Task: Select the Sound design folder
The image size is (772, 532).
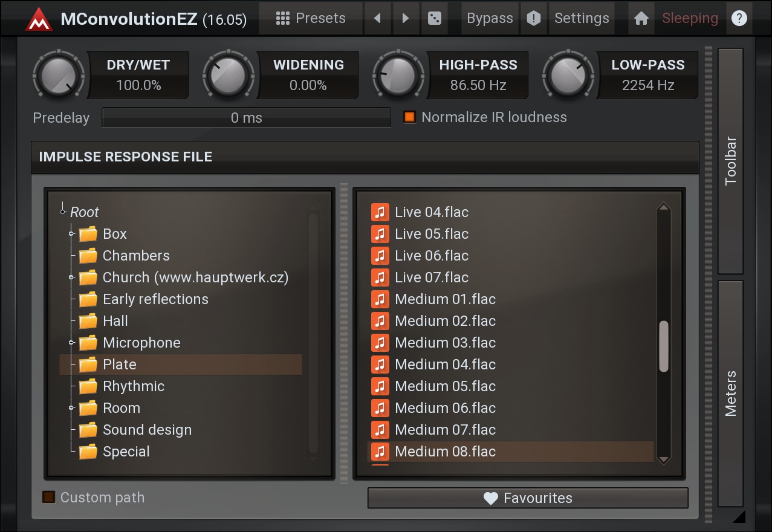Action: pos(135,430)
